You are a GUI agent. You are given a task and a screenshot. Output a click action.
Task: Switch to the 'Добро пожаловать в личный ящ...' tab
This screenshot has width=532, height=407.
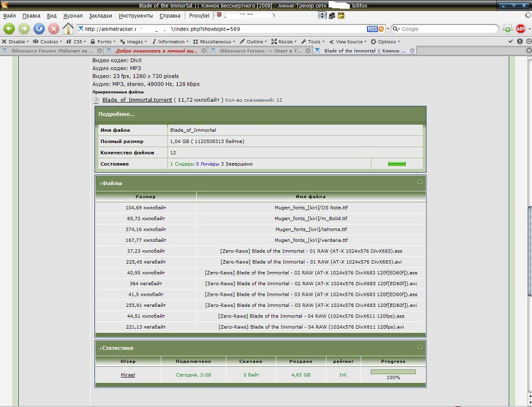(x=156, y=51)
